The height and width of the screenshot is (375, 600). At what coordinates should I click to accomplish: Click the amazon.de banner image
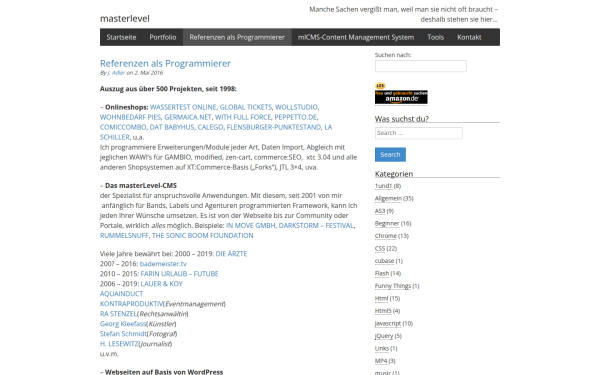click(401, 96)
